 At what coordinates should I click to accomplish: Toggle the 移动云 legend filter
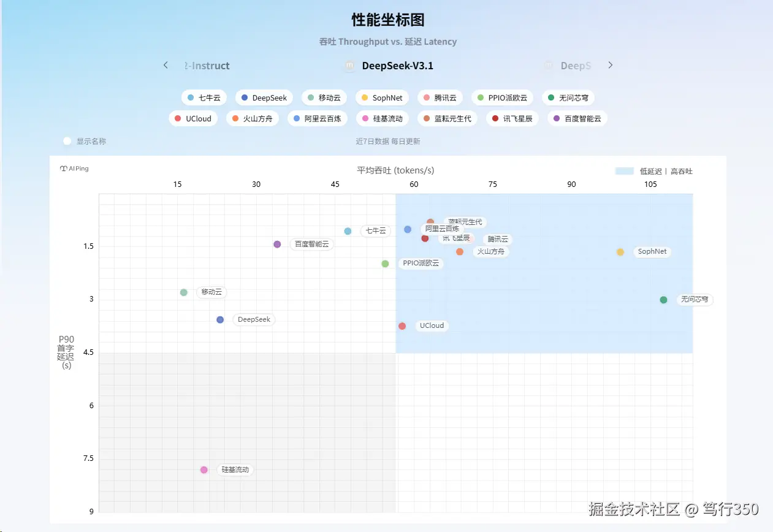(324, 97)
